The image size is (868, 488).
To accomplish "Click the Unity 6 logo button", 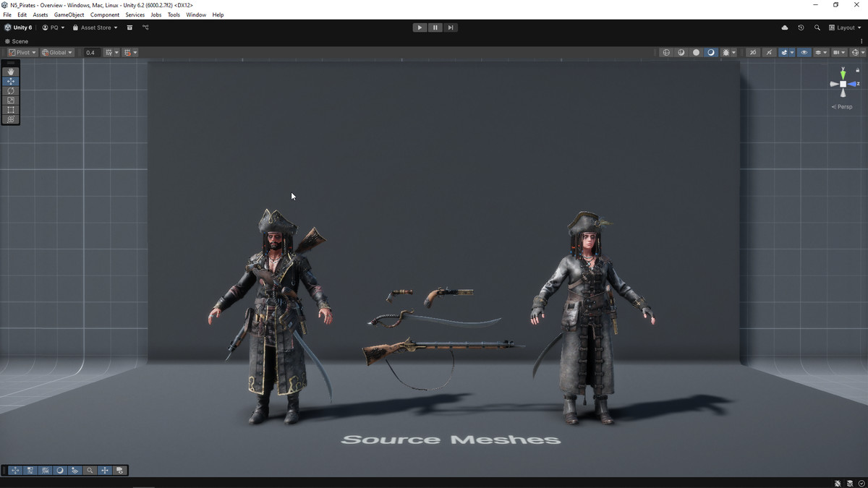I will click(18, 27).
